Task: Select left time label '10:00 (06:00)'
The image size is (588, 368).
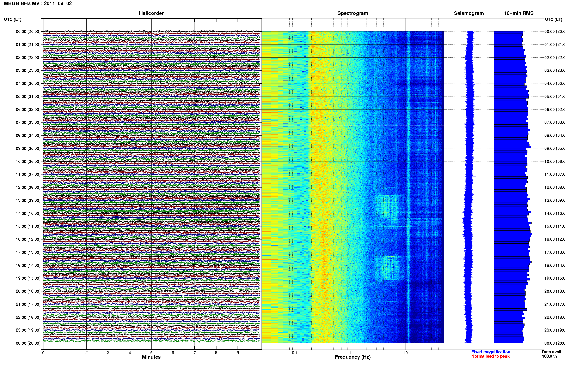Action: click(x=28, y=161)
